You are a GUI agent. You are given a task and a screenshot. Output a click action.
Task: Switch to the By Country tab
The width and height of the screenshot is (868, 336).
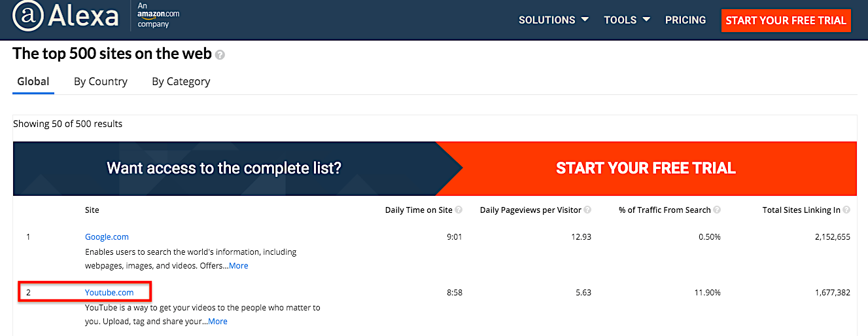(x=101, y=82)
